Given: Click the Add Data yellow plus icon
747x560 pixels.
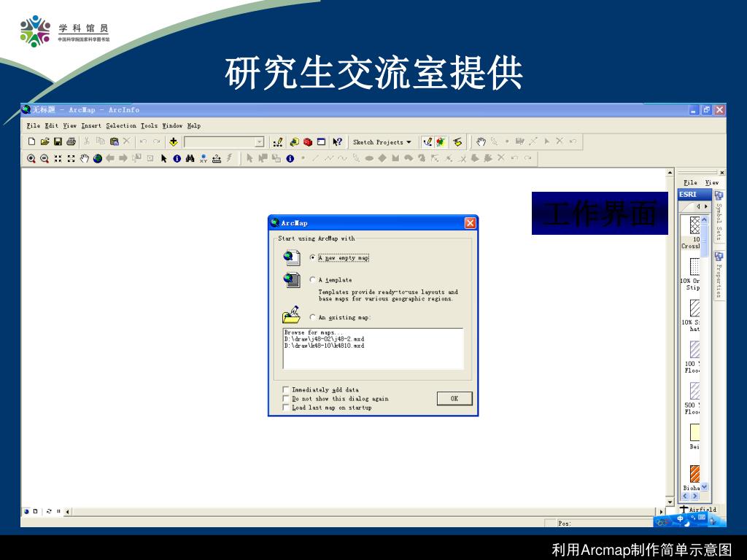Looking at the screenshot, I should coord(174,141).
